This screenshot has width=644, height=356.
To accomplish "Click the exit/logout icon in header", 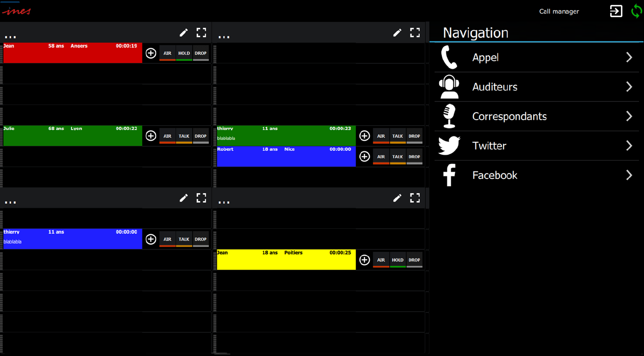I will click(616, 11).
